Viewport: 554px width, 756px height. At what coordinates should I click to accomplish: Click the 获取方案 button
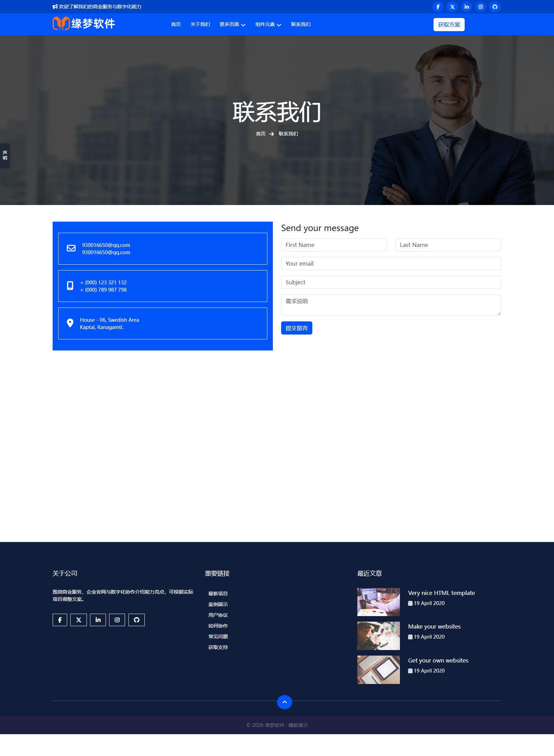449,25
